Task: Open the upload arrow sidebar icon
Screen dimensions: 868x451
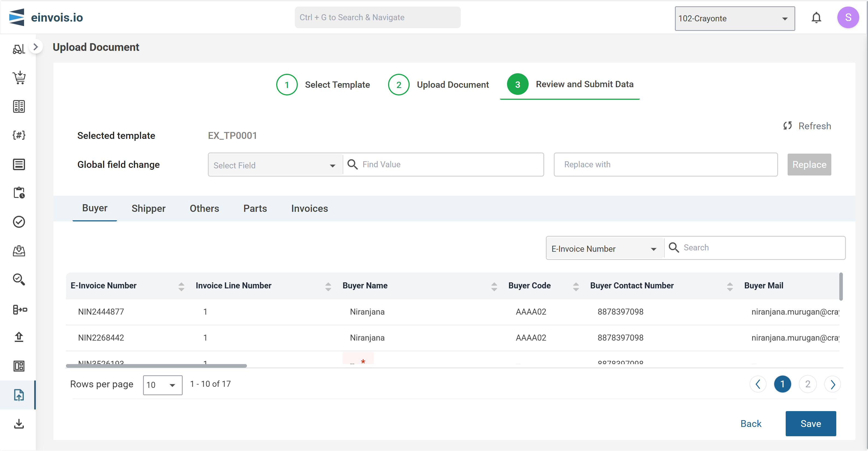Action: tap(19, 337)
